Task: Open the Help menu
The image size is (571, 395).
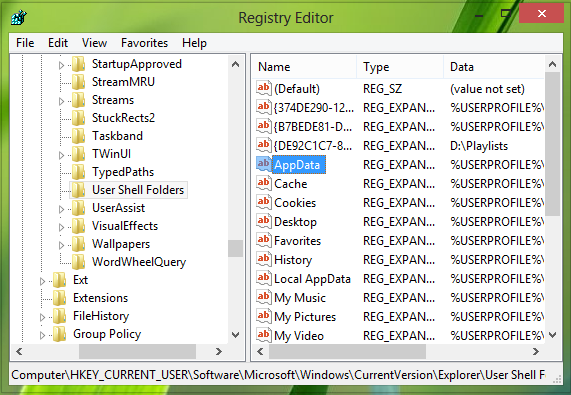Action: pyautogui.click(x=194, y=43)
